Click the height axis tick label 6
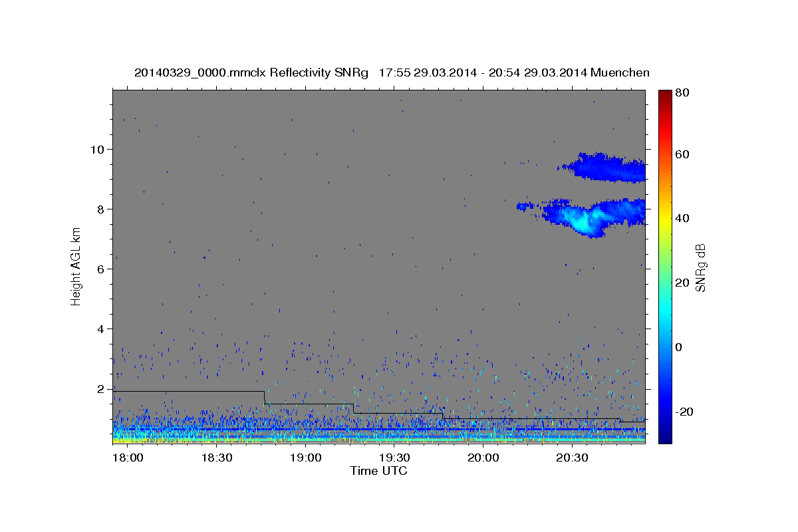The height and width of the screenshot is (532, 798). 102,269
